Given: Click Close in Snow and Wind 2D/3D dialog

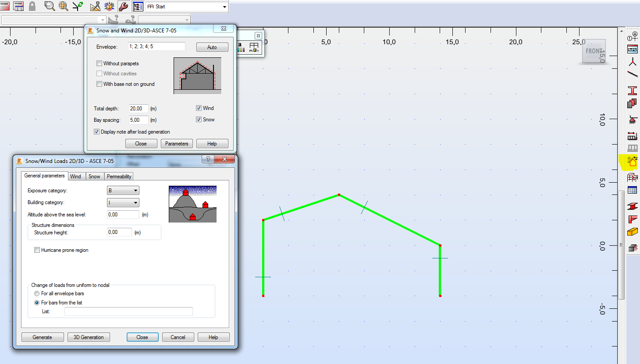Looking at the screenshot, I should click(141, 144).
